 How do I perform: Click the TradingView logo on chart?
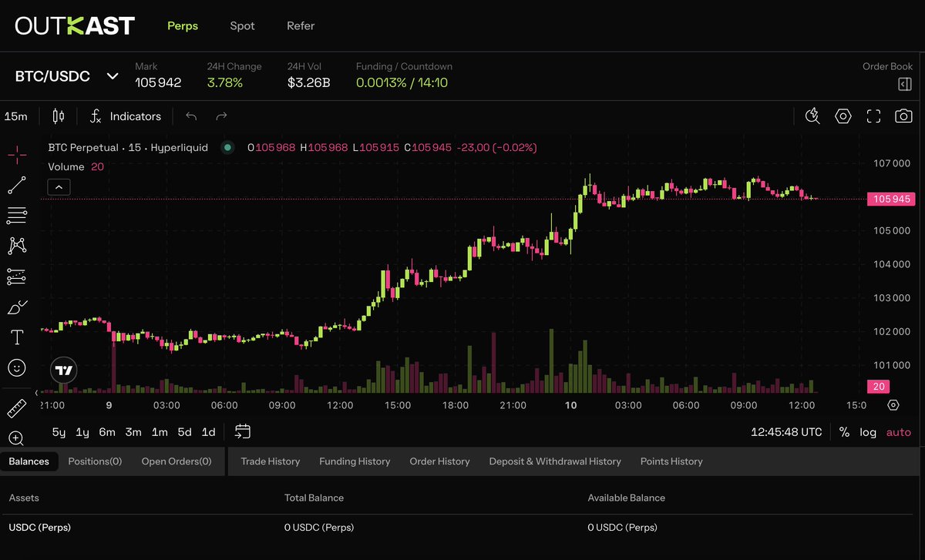tap(65, 371)
